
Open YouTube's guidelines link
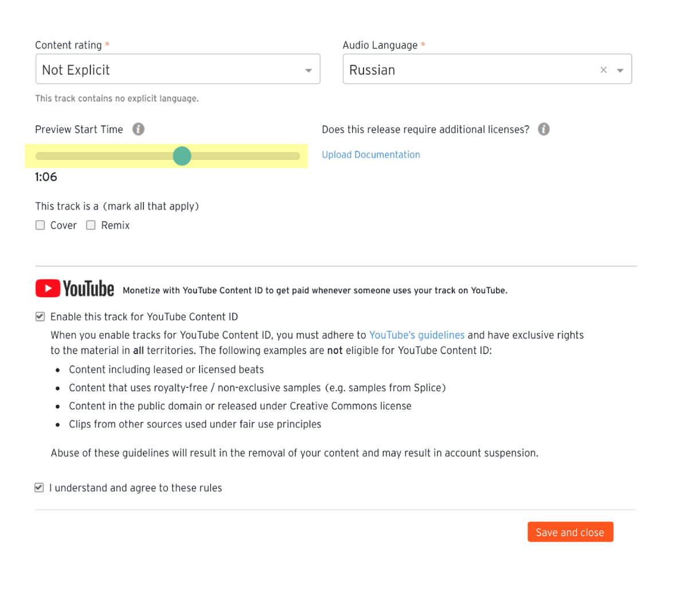[x=417, y=335]
